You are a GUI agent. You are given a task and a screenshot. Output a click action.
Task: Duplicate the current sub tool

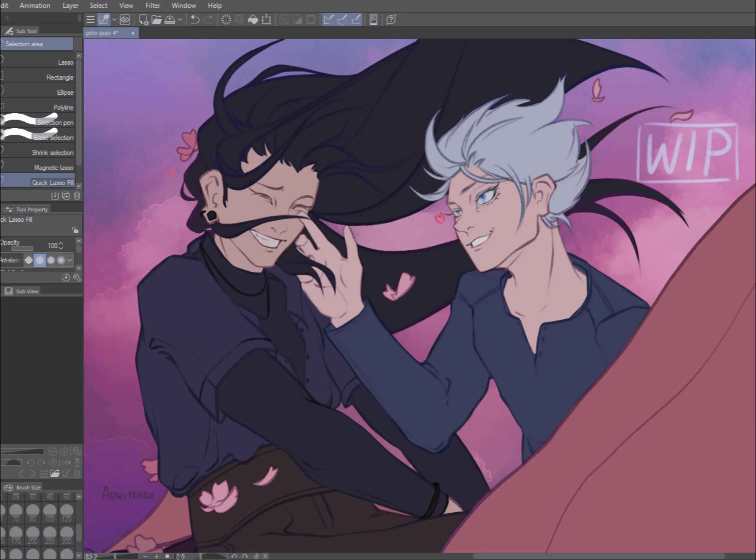66,196
